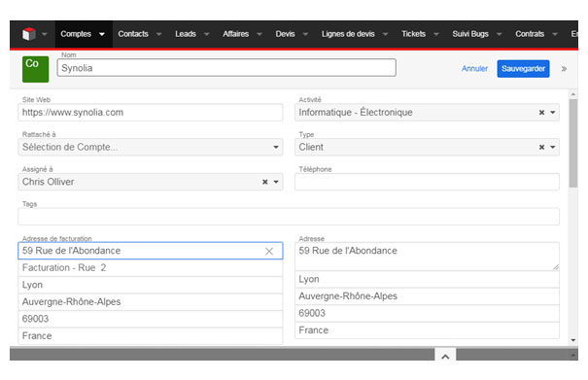
Task: Open the Affaires module tab
Action: point(235,34)
